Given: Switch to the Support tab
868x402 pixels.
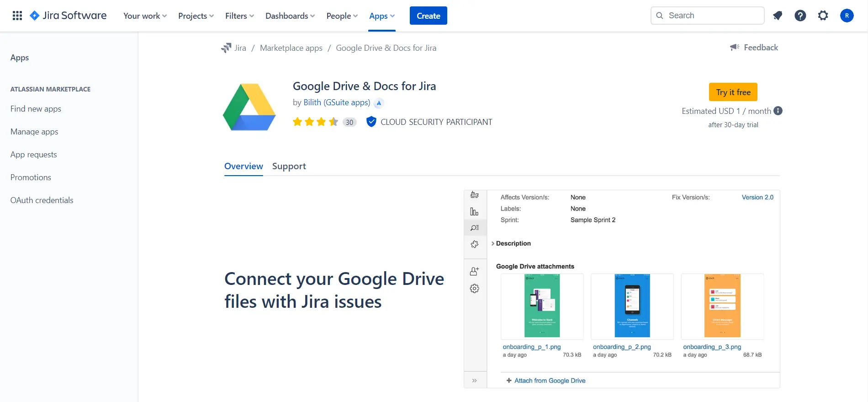Looking at the screenshot, I should click(289, 166).
